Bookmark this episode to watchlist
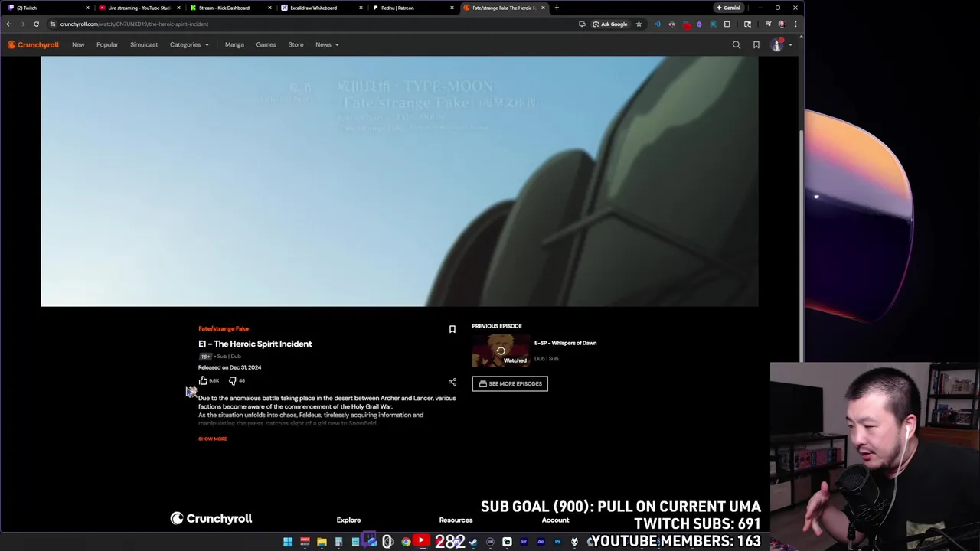 tap(452, 329)
